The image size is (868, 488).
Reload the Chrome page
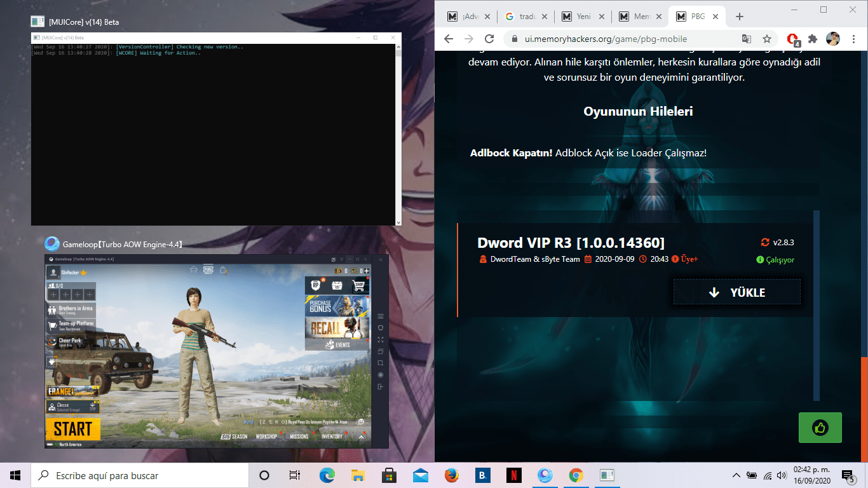coord(489,39)
